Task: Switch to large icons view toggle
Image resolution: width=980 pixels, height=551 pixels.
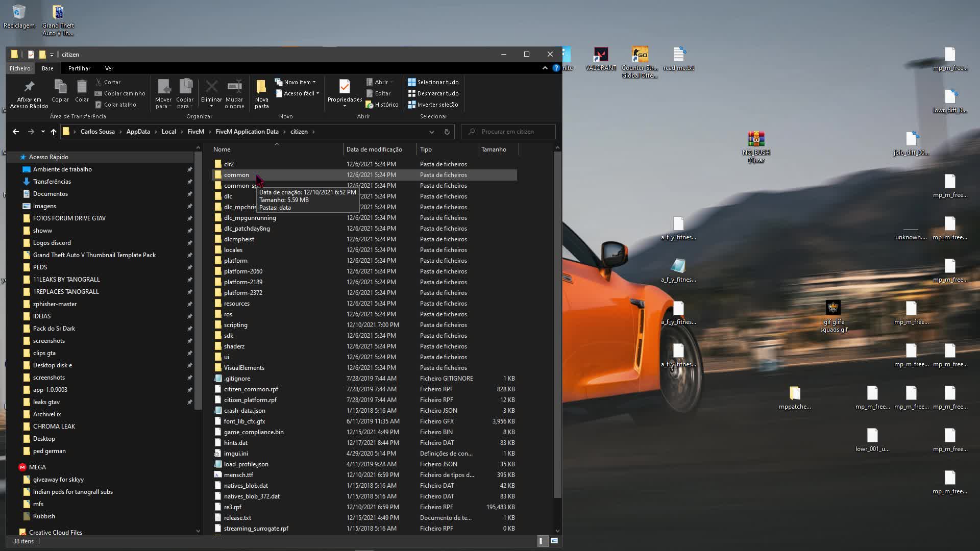Action: (x=554, y=541)
